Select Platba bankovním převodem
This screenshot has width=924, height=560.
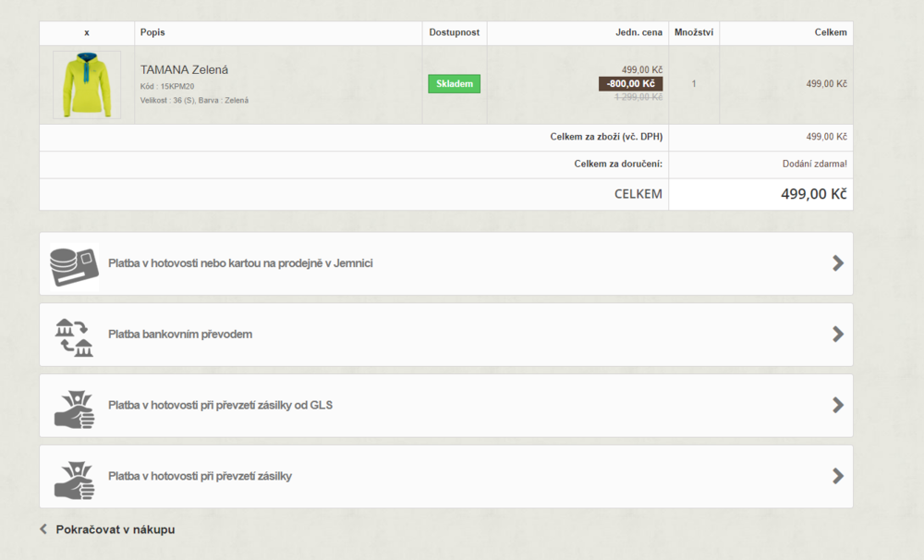pos(446,335)
